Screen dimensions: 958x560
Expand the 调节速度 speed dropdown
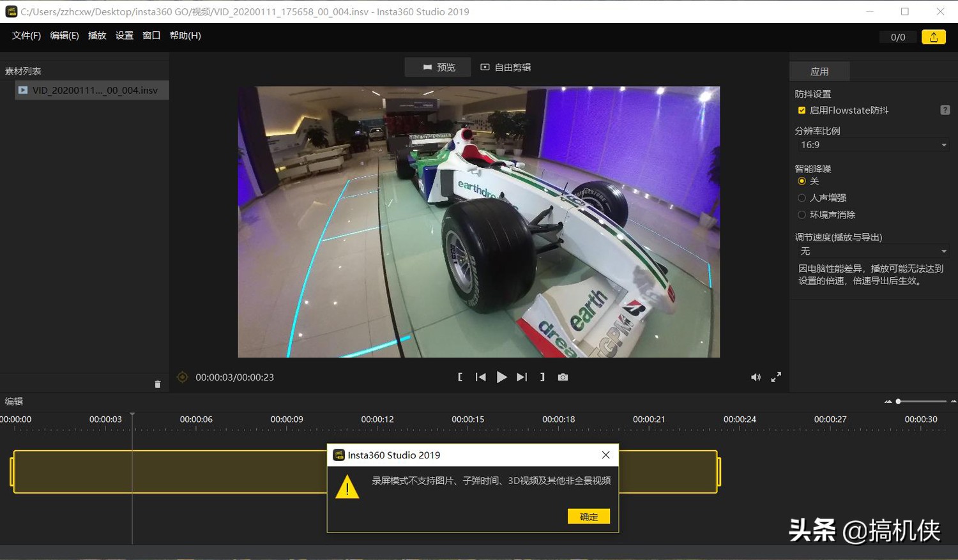pos(872,252)
